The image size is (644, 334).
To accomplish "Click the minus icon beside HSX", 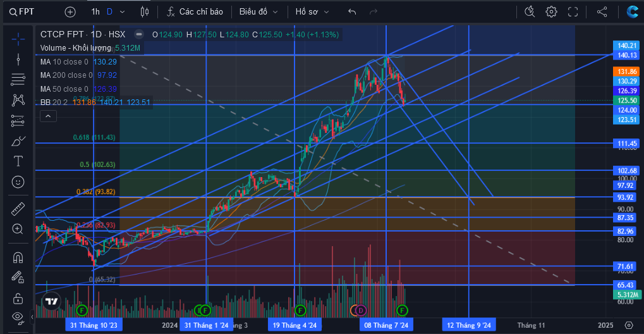I will tap(139, 34).
